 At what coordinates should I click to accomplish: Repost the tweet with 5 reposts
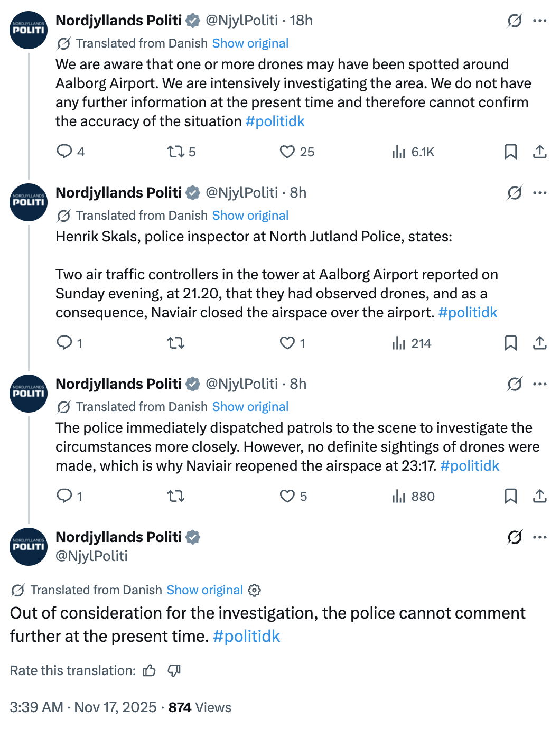pos(175,152)
